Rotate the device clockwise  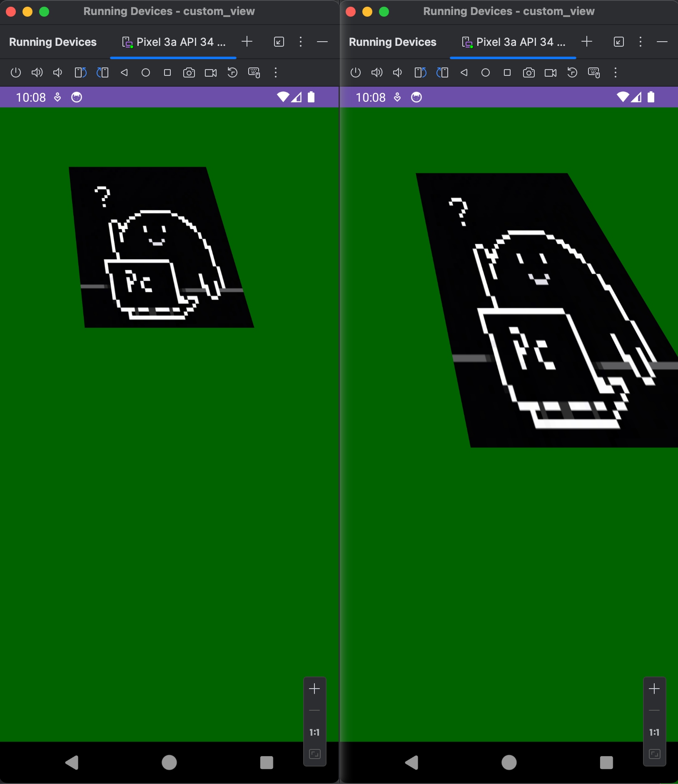pos(102,72)
